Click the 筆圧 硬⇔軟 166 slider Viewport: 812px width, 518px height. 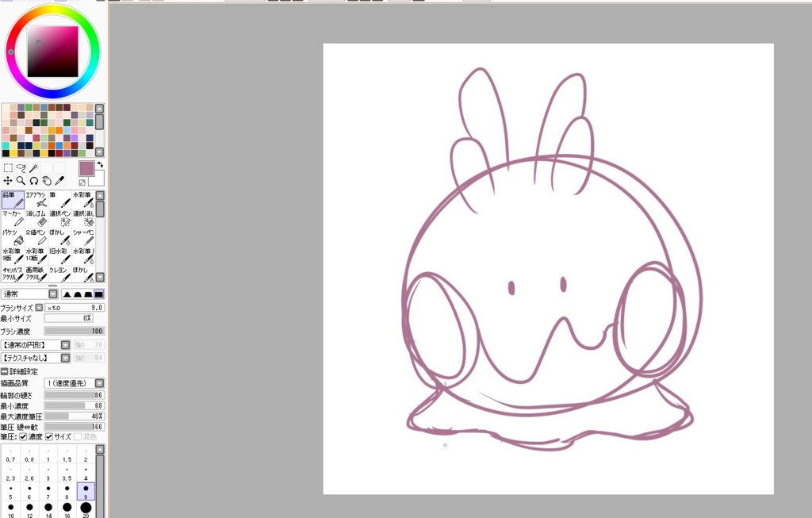pyautogui.click(x=75, y=427)
